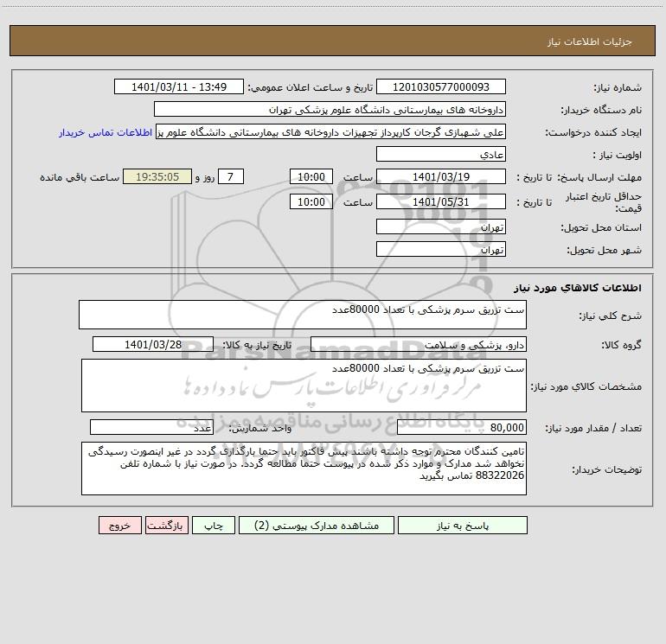
Task: Click the توضیحات خریدار text area
Action: coord(304,469)
